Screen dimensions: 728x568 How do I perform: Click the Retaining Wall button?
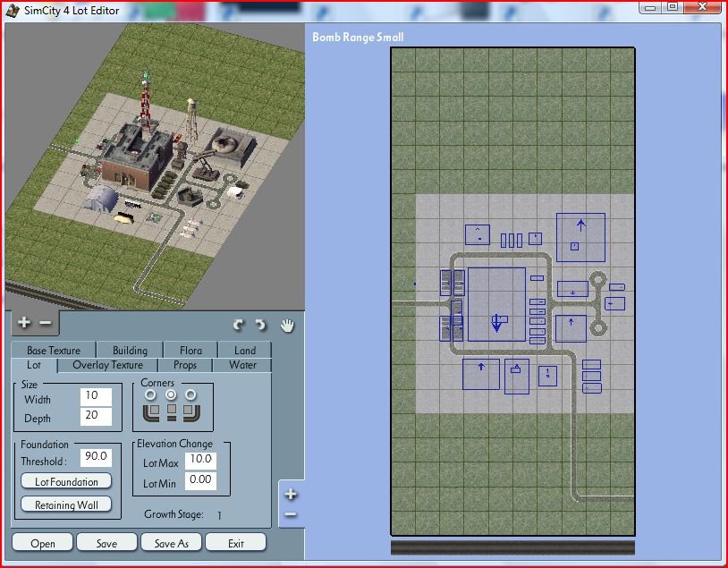(66, 504)
